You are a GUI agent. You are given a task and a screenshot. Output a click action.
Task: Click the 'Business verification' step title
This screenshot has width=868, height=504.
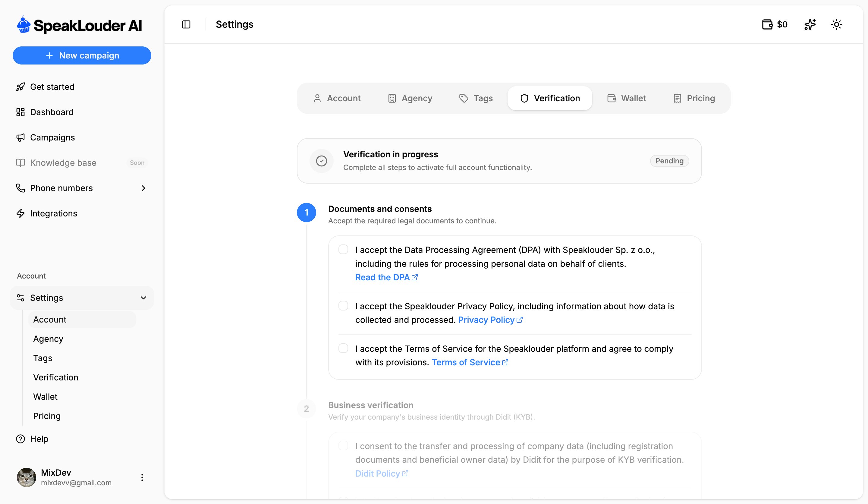pos(371,405)
